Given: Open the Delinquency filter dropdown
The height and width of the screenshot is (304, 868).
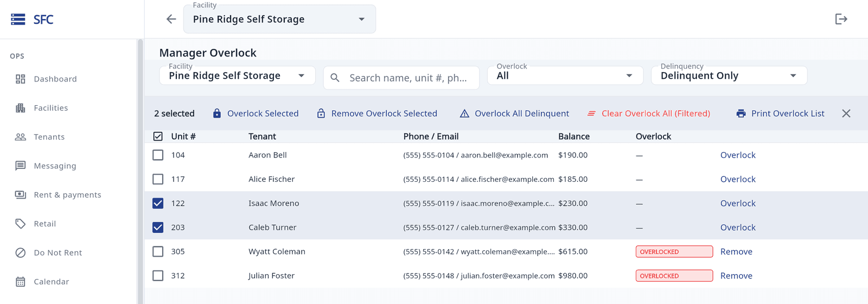Looking at the screenshot, I should click(729, 75).
